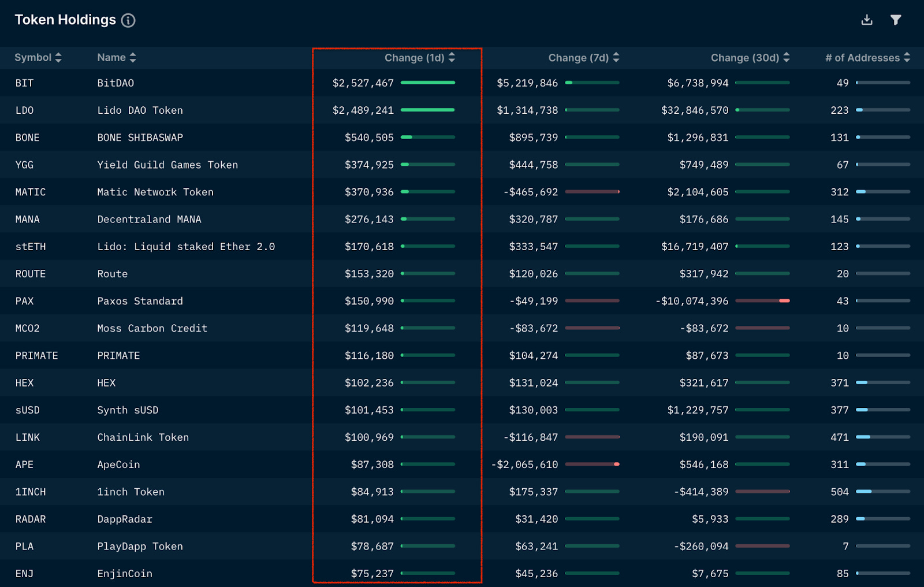This screenshot has width=924, height=587.
Task: Open the filter funnel icon
Action: click(896, 20)
